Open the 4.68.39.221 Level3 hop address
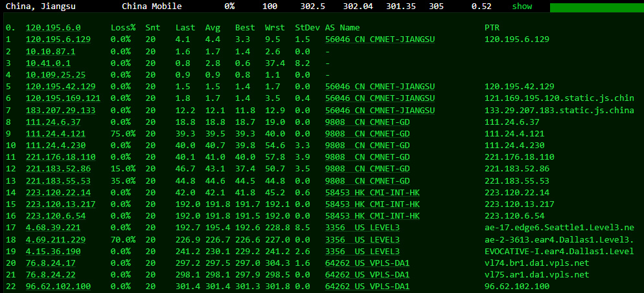Image resolution: width=644 pixels, height=293 pixels. click(x=53, y=227)
